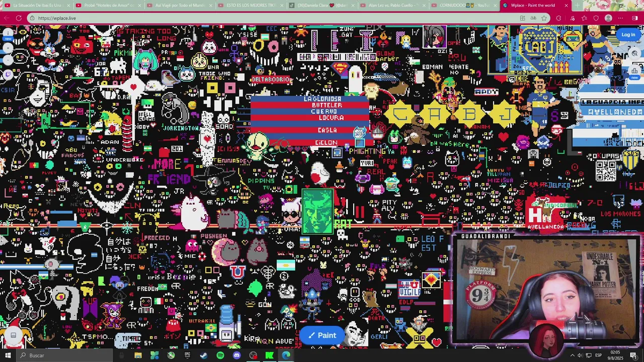The image size is (644, 362).
Task: Reload the page with the refresh icon
Action: (x=19, y=18)
